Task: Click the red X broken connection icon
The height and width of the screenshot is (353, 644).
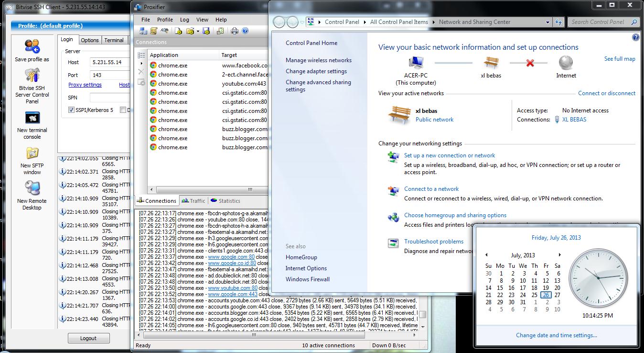Action: click(x=530, y=63)
